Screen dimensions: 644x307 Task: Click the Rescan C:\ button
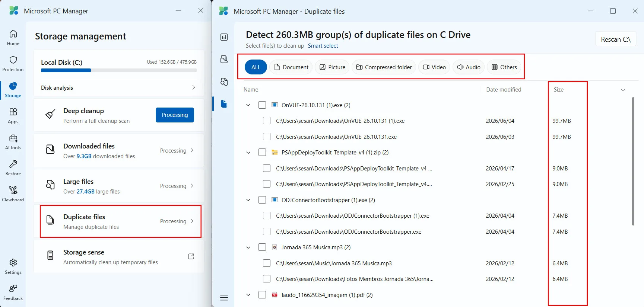point(616,39)
